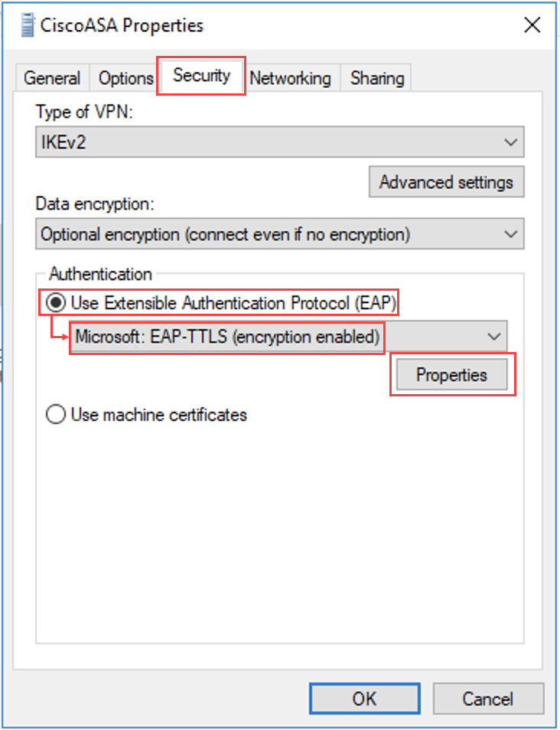The image size is (560, 730).
Task: Open the Sharing tab
Action: pyautogui.click(x=376, y=78)
